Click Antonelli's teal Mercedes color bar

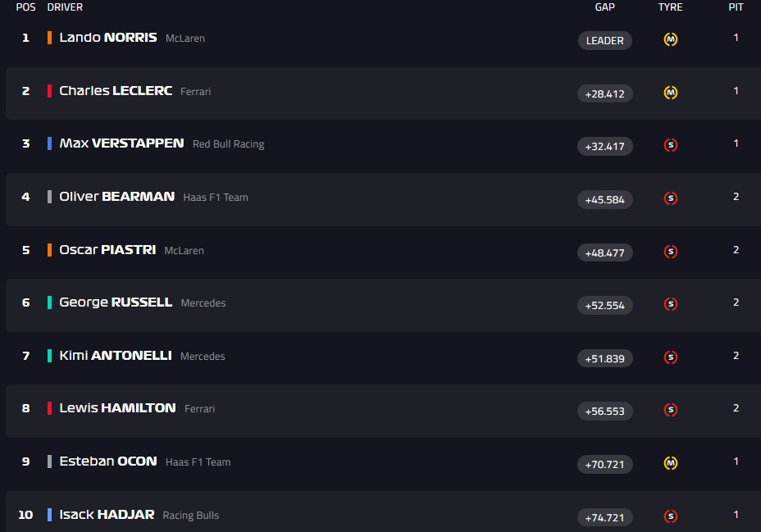point(50,356)
